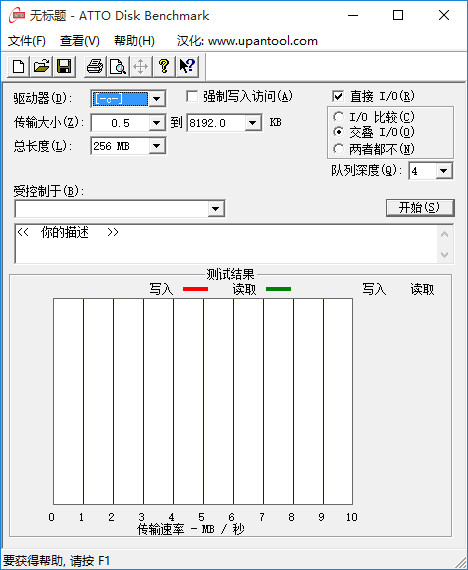
Task: Open About with the yellow question mark
Action: (164, 67)
